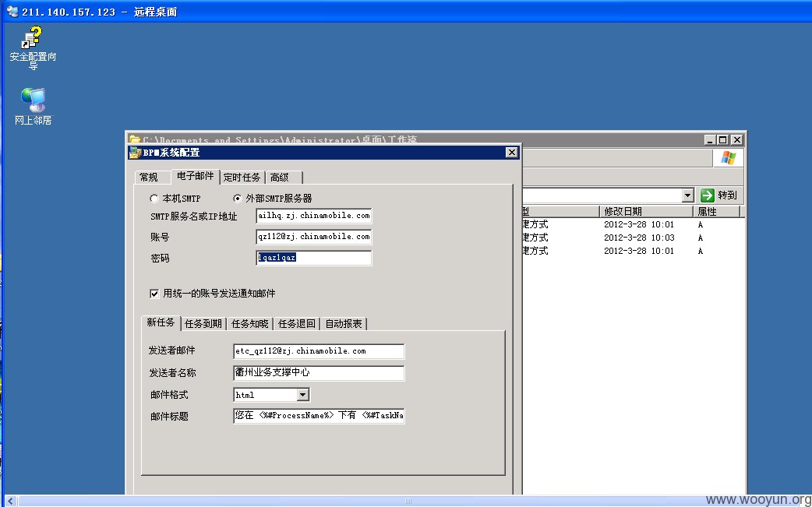Select the 新任务 sub-tab
This screenshot has height=507, width=812.
(x=161, y=322)
